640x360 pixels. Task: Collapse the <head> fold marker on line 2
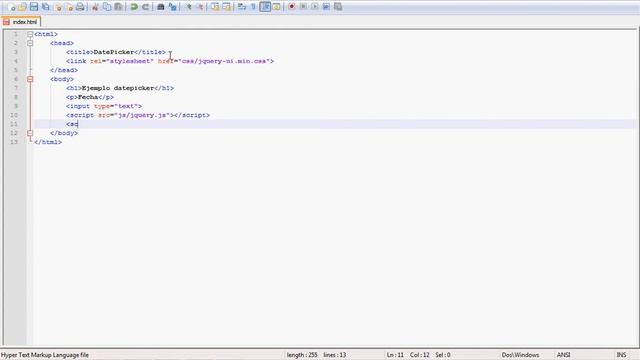(x=30, y=43)
